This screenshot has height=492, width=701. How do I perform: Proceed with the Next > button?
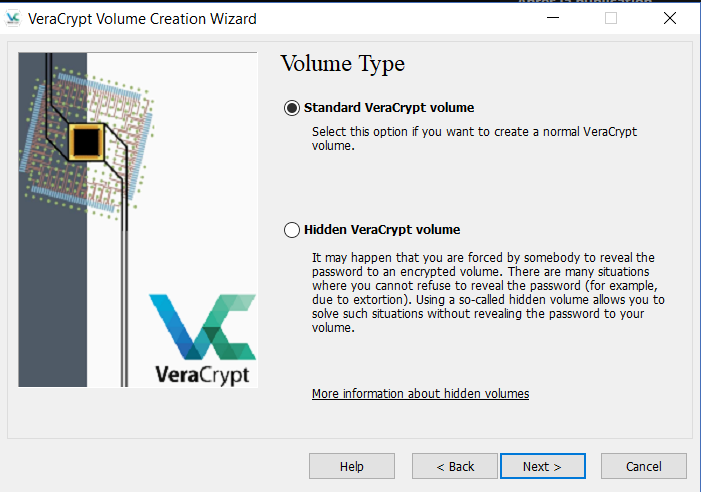pos(542,466)
